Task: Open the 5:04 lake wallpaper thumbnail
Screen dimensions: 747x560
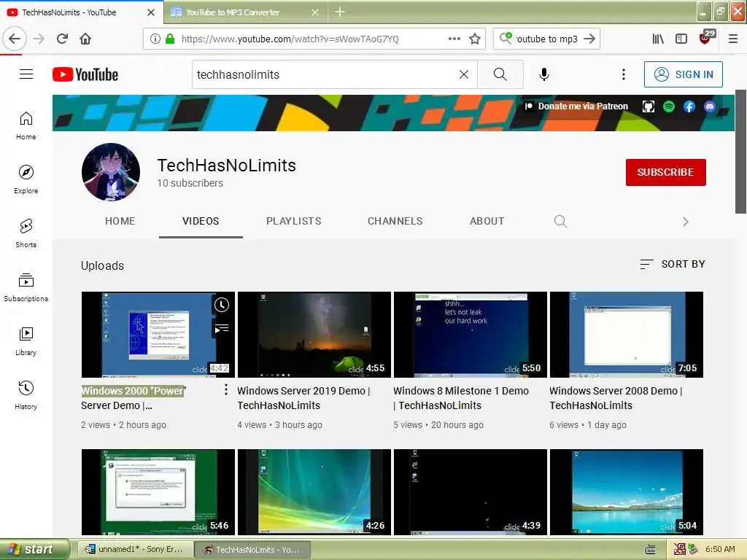Action: pos(627,492)
